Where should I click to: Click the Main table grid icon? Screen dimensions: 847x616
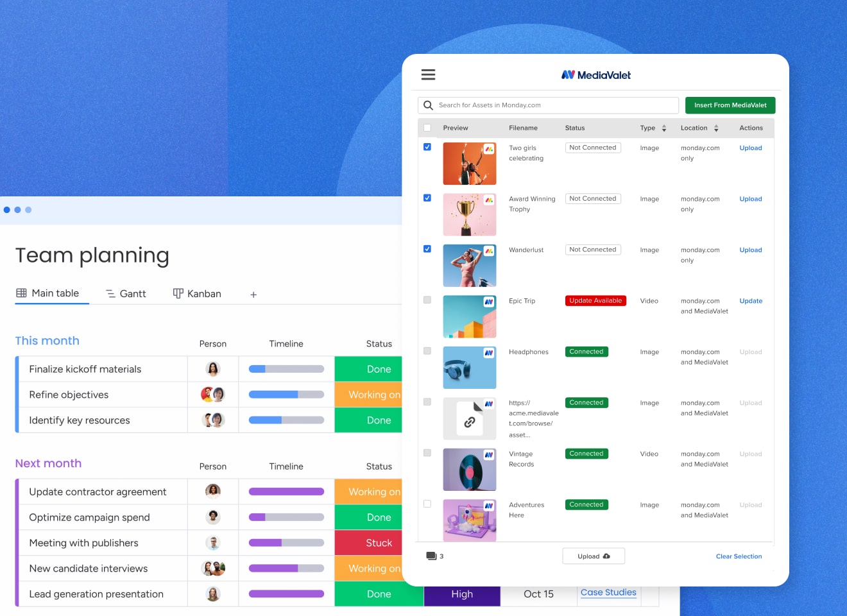(x=21, y=293)
